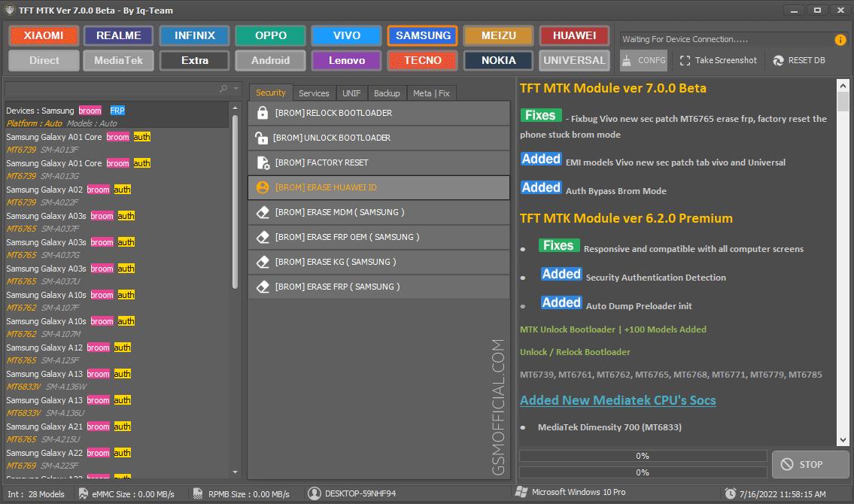854x504 pixels.
Task: Switch to the Services tab
Action: [x=314, y=93]
